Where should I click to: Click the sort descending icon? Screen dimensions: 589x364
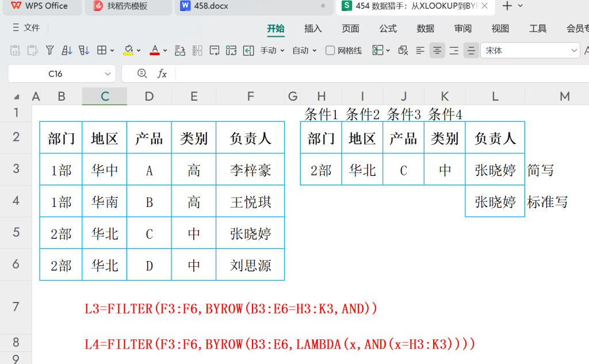[84, 51]
